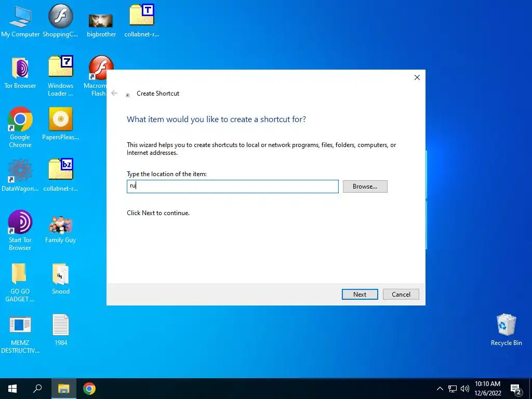Cancel the Create Shortcut wizard
Viewport: 532px width, 399px height.
pos(401,294)
